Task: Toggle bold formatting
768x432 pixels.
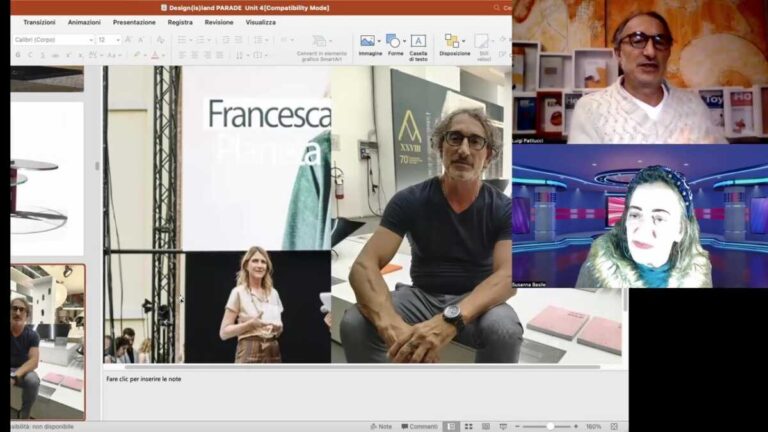Action: tap(18, 55)
